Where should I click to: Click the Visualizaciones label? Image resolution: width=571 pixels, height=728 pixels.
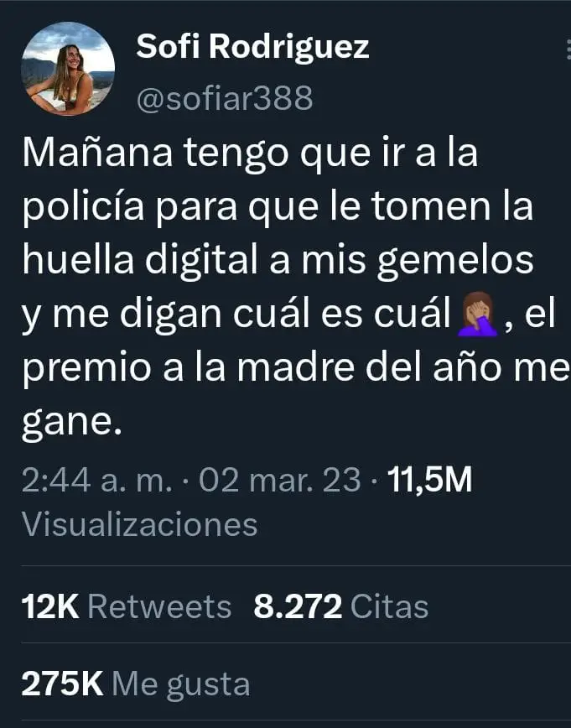(x=139, y=525)
